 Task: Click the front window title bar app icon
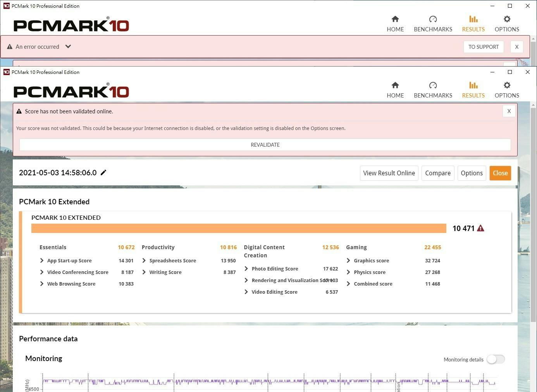[x=6, y=72]
